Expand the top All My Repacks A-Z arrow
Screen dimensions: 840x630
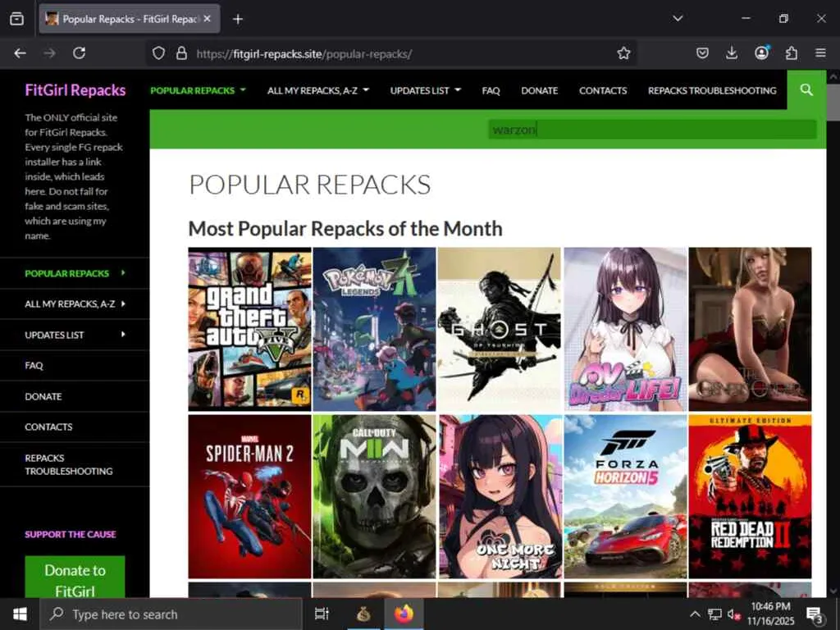point(366,90)
